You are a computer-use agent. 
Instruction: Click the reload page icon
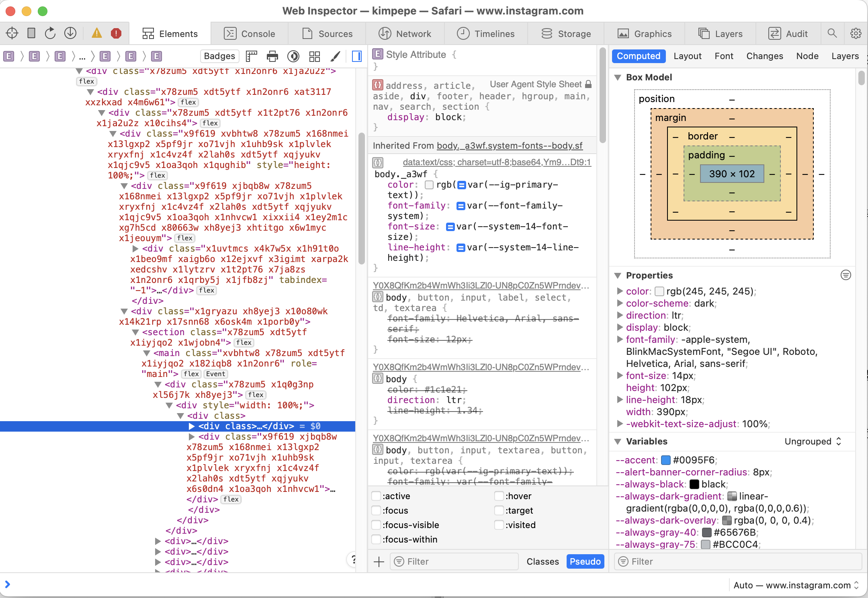pyautogui.click(x=50, y=33)
